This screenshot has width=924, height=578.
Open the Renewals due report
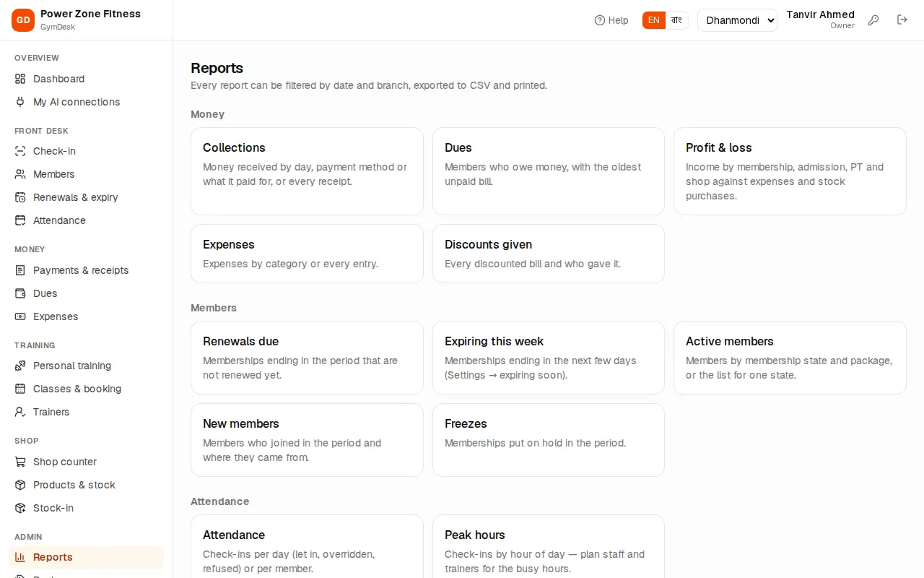coord(307,358)
